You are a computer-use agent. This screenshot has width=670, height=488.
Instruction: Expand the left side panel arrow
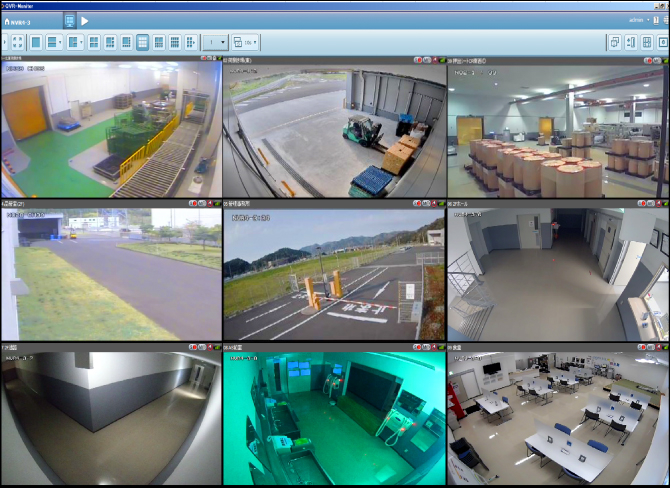3,43
